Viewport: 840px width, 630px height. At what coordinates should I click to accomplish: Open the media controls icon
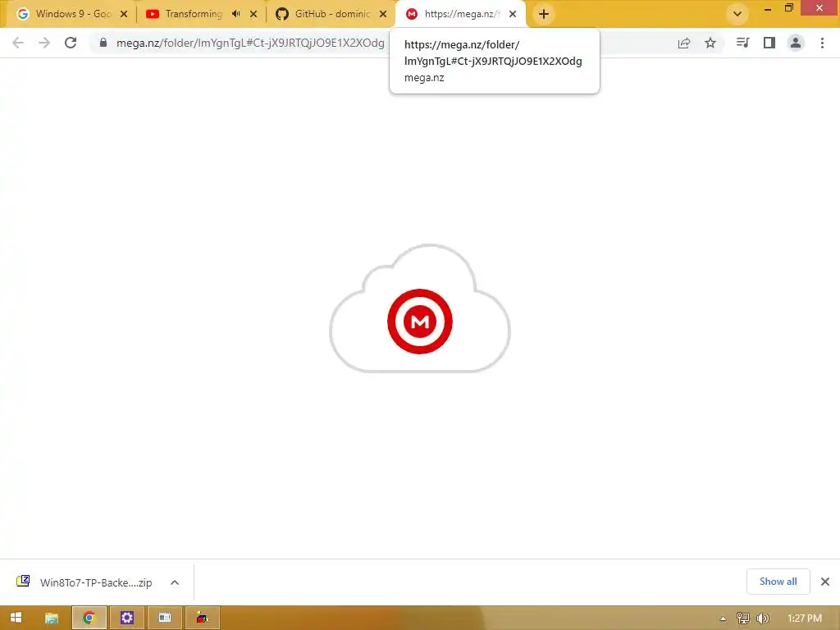click(742, 43)
